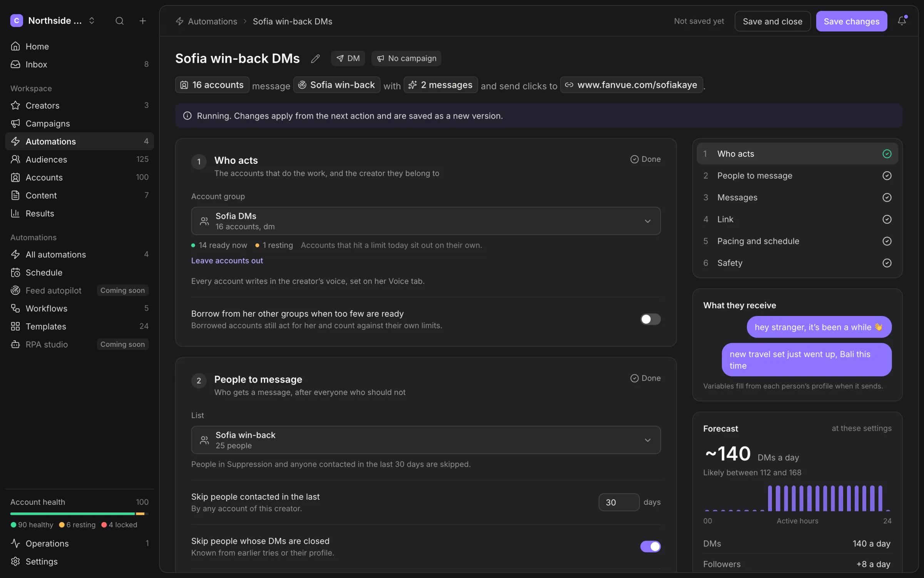Open Workflows in the sidebar
The image size is (924, 578).
(79, 308)
